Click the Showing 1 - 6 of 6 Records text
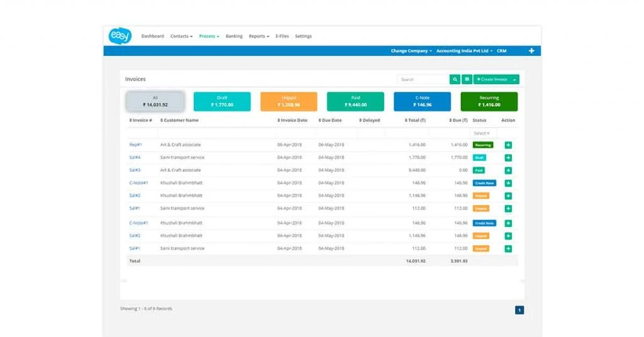Image resolution: width=644 pixels, height=337 pixels. [146, 309]
